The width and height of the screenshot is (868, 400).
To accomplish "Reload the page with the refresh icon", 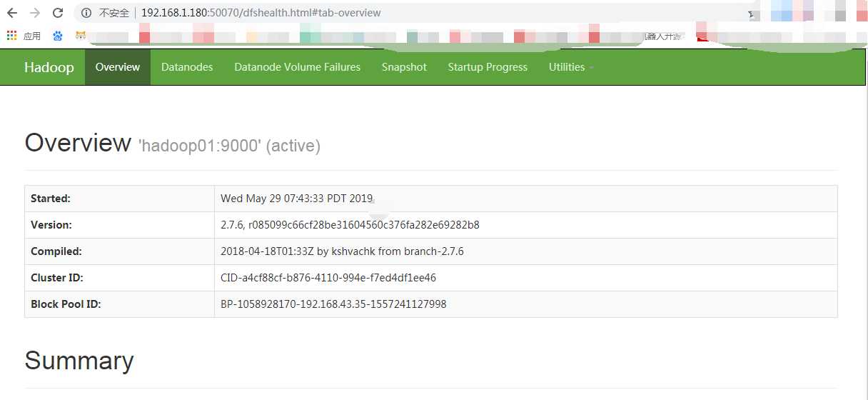I will (x=59, y=13).
